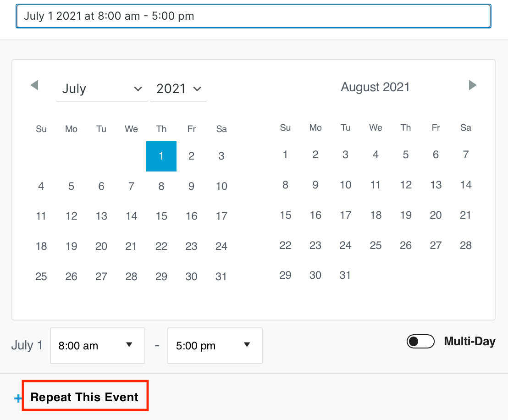Viewport: 508px width, 420px height.
Task: Click July 23 on the calendar grid
Action: coord(191,246)
